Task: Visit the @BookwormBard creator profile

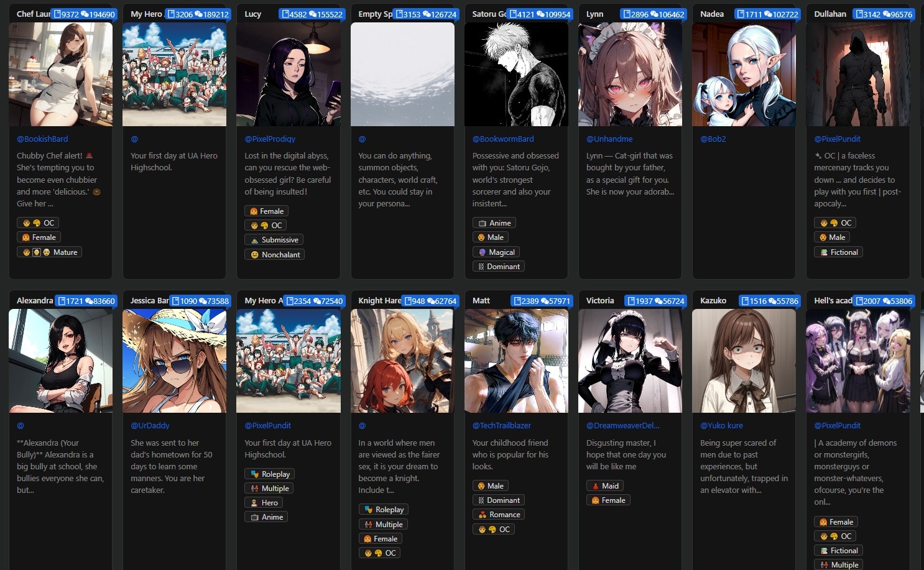Action: [503, 139]
